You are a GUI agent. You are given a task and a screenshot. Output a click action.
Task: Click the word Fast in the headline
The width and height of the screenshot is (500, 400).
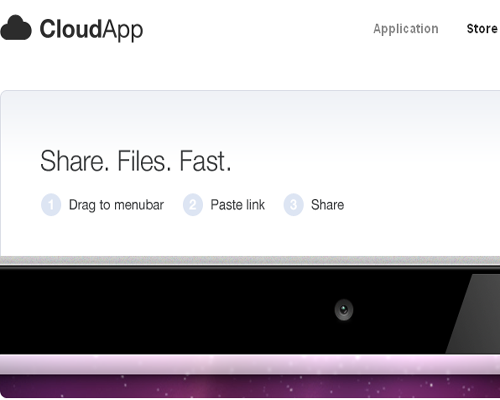(205, 161)
